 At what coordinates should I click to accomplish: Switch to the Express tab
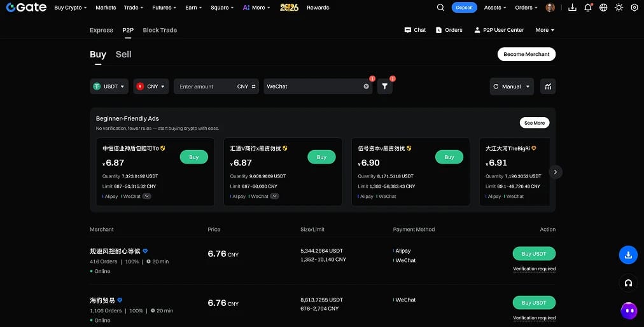[x=101, y=30]
